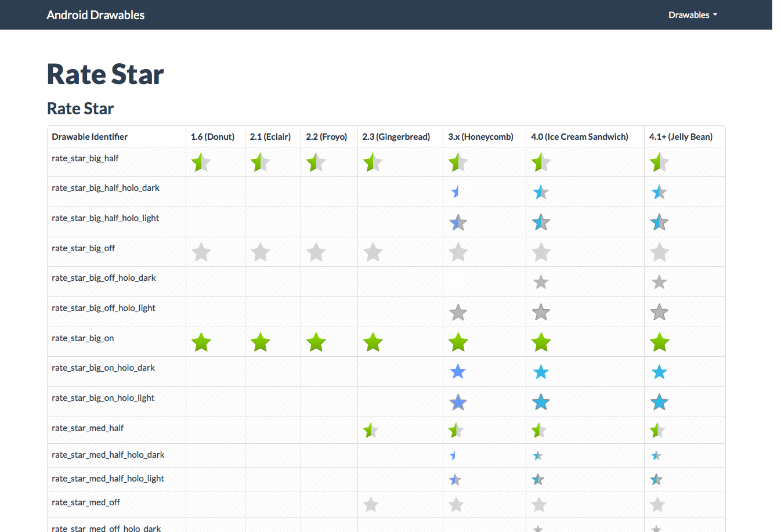This screenshot has width=781, height=532.
Task: Select rate_star_big_off gray star under 2.2 (Froyo)
Action: pos(316,252)
